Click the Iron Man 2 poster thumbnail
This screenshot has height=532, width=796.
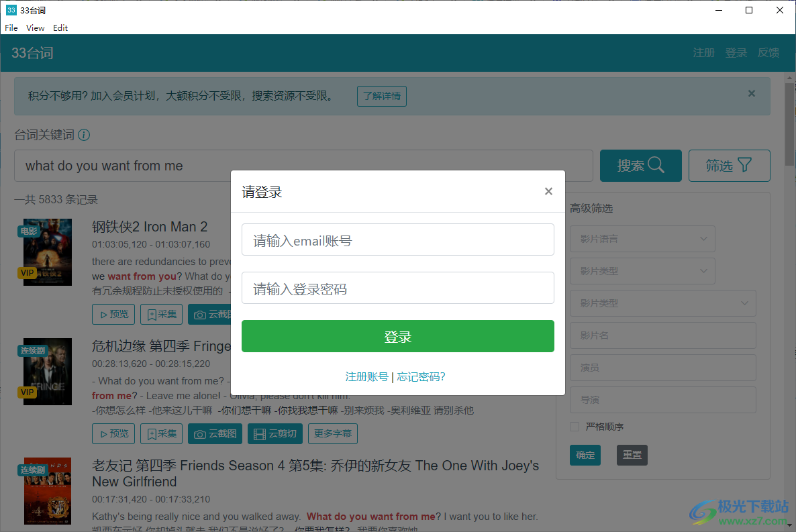(x=47, y=252)
